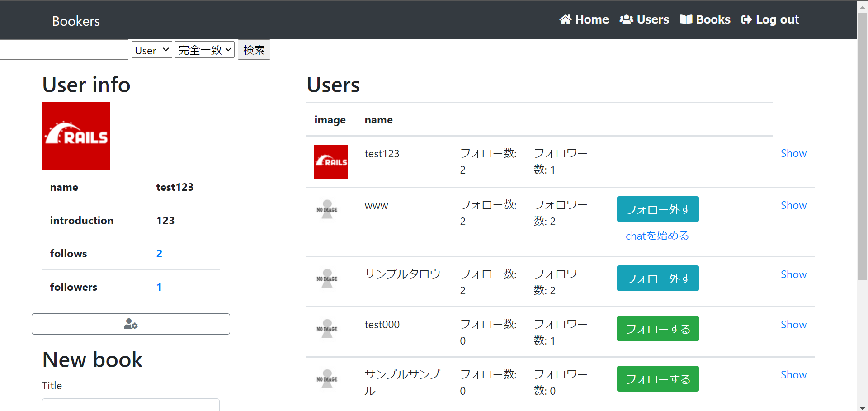
Task: Click the Log out icon in the navbar
Action: coord(746,19)
